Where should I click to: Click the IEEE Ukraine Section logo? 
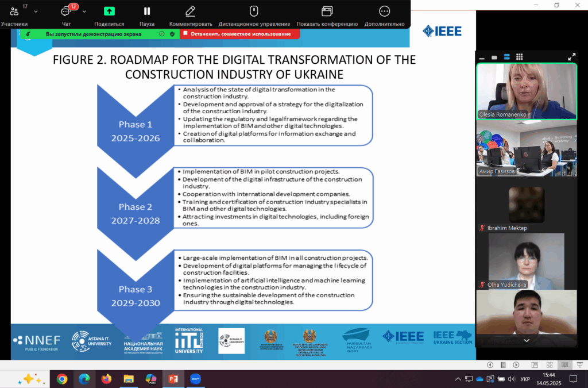click(x=452, y=337)
